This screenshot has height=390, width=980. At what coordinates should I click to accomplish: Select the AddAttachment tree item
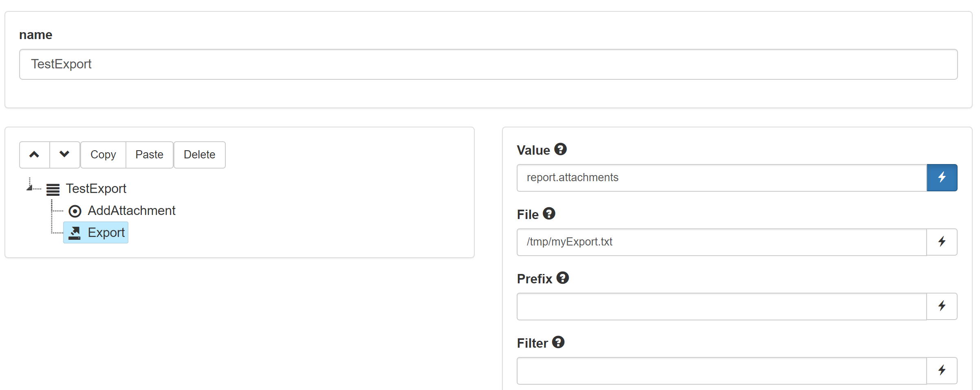point(132,211)
